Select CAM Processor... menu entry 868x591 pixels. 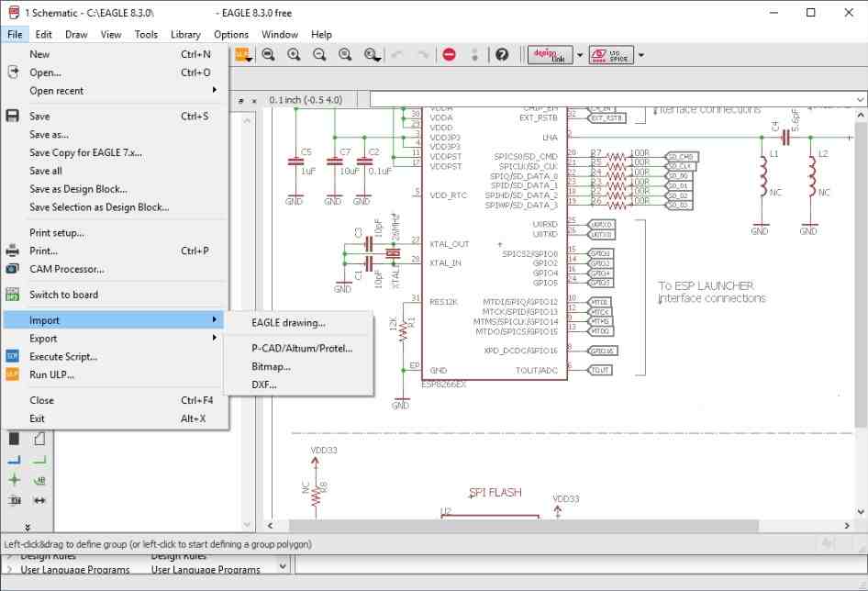click(115, 269)
